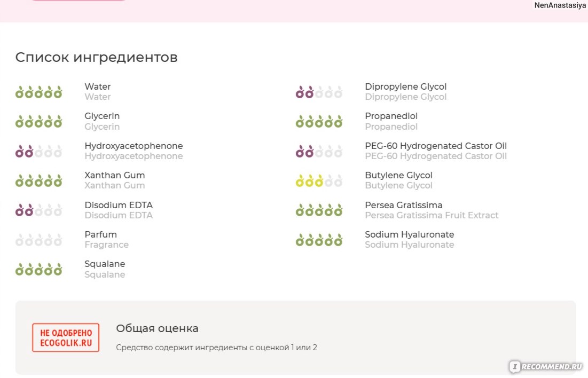Click the empty rating icons beside Parfum

point(38,240)
